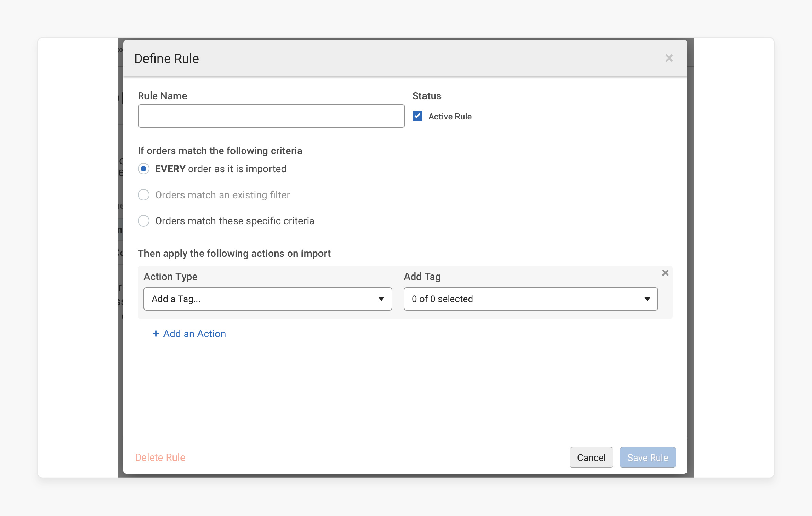The height and width of the screenshot is (516, 812).
Task: Uncheck the Active Rule checkbox
Action: (x=417, y=116)
